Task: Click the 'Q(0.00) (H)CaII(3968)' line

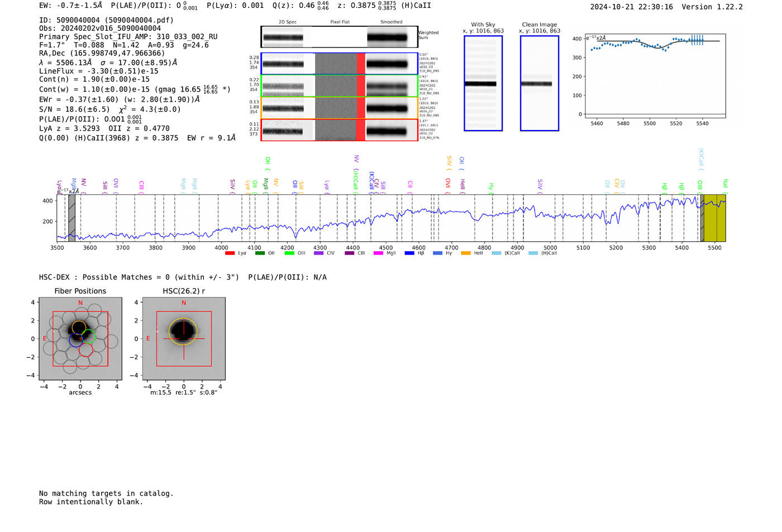Action: pyautogui.click(x=137, y=138)
